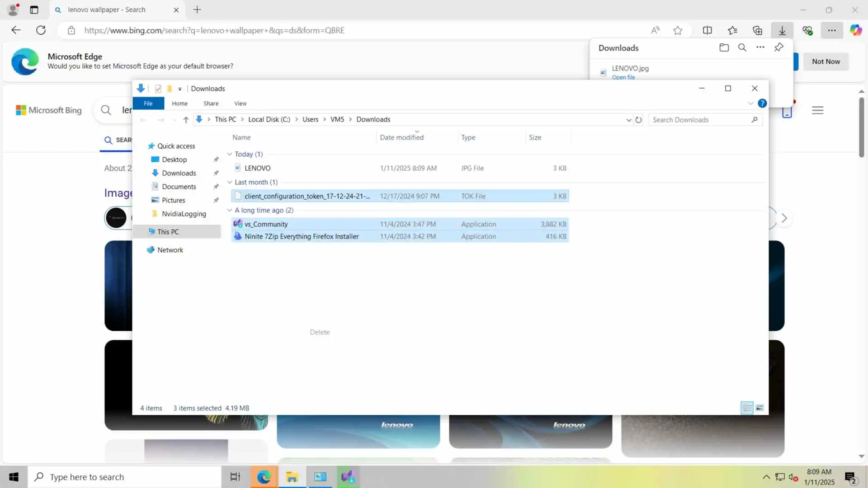Screen dimensions: 868x488
Task: Open the View ribbon tab
Action: (240, 103)
